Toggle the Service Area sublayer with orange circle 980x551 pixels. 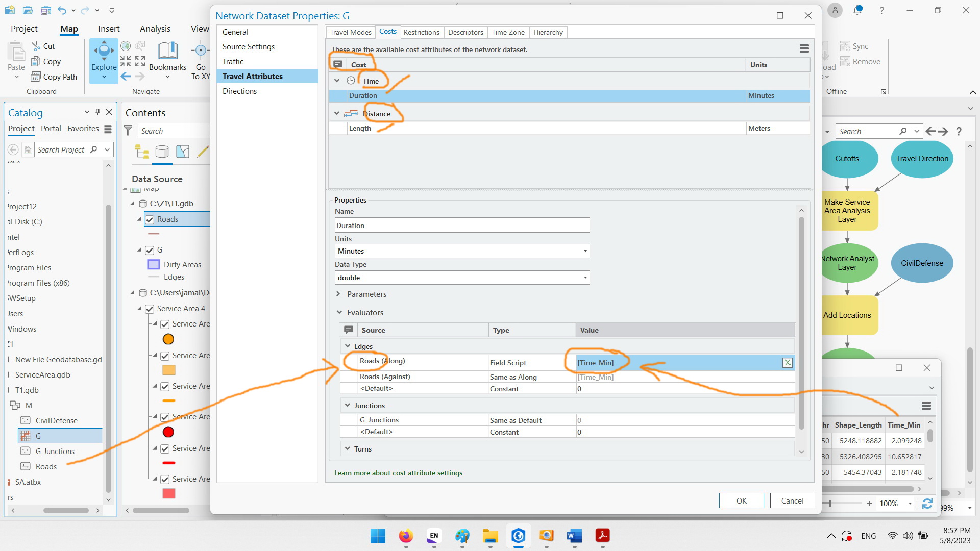coord(165,324)
